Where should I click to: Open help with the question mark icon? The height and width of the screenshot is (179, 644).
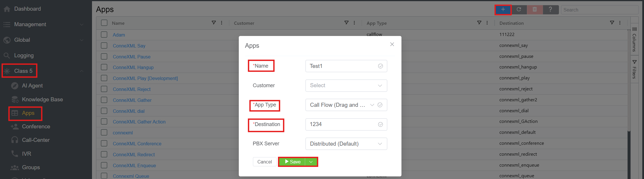(x=550, y=9)
